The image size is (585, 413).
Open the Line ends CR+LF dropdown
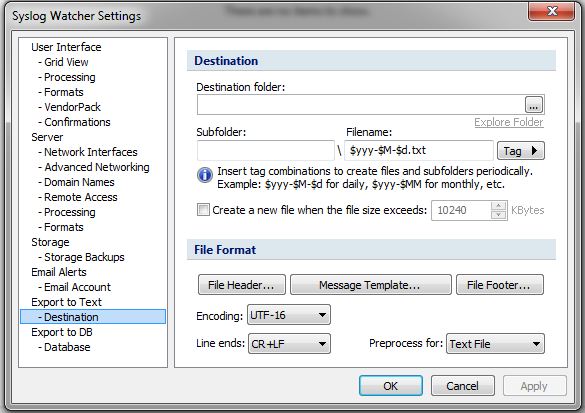click(289, 344)
